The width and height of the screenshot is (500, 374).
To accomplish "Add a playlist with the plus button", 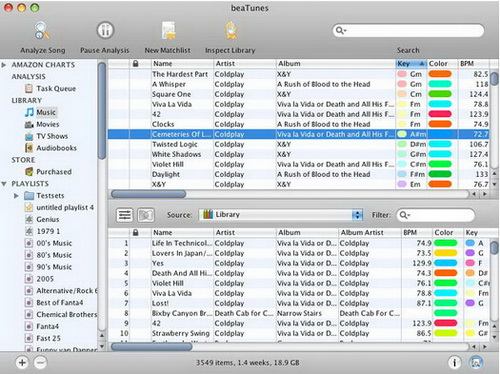I will (x=22, y=362).
